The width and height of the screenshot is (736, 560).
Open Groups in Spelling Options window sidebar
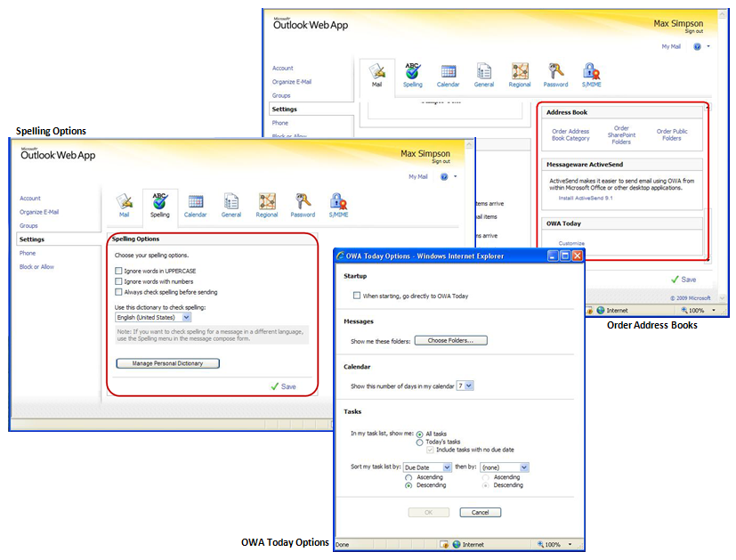(28, 226)
